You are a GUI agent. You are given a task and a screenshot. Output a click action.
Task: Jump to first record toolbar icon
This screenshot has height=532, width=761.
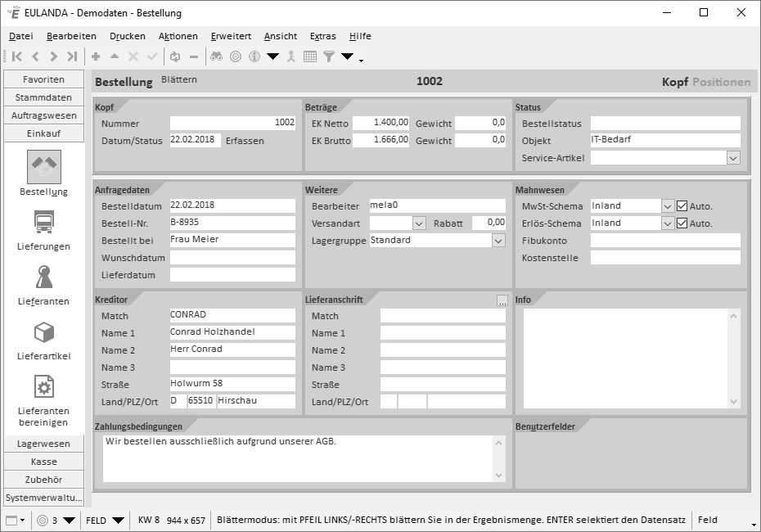tap(17, 56)
